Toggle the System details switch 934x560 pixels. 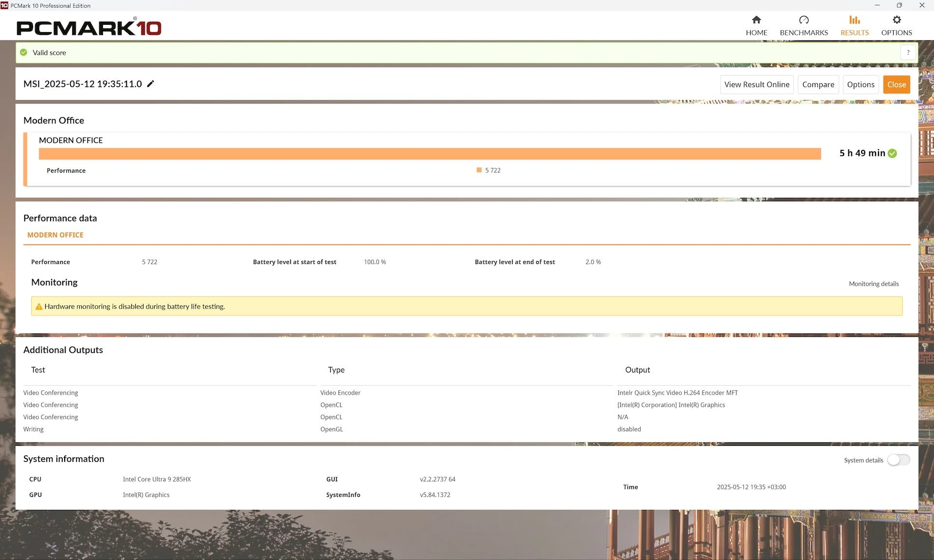tap(898, 460)
